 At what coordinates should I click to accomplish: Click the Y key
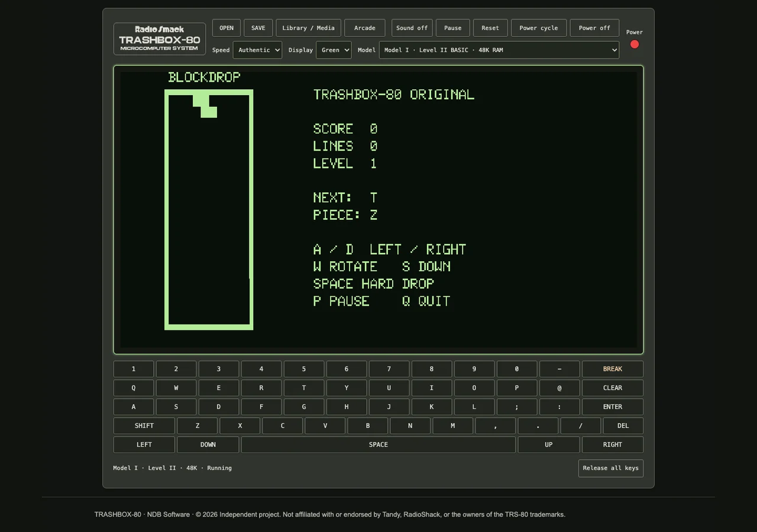(x=347, y=388)
